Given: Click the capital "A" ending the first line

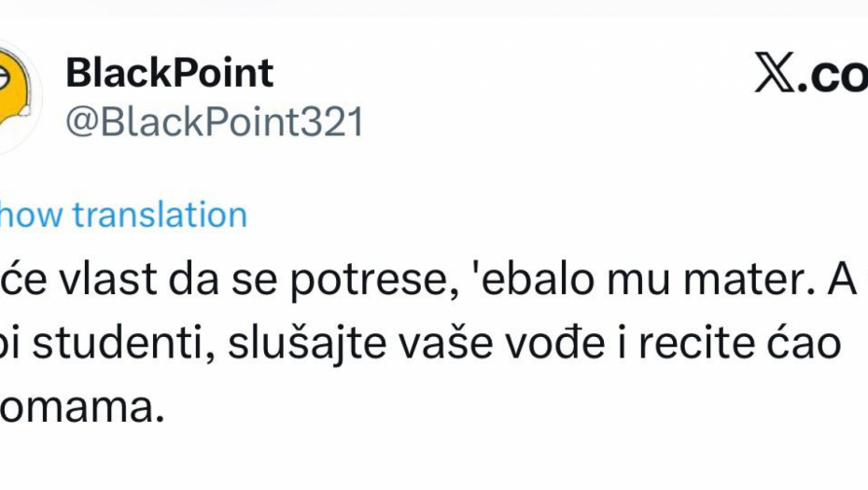Looking at the screenshot, I should (x=832, y=280).
